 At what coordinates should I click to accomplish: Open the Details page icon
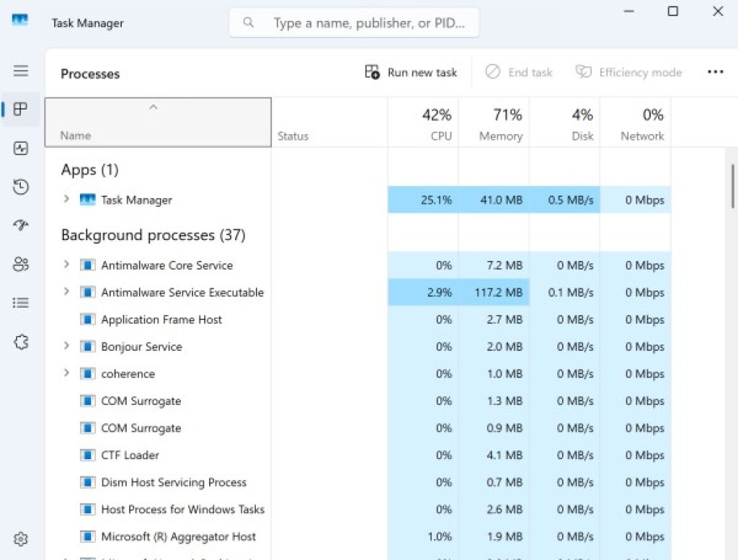click(x=21, y=303)
